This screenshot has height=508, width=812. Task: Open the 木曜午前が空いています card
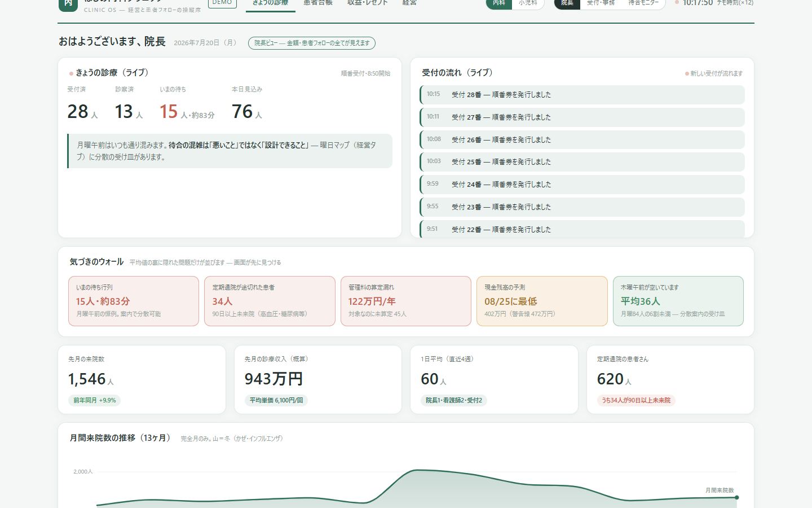(678, 301)
